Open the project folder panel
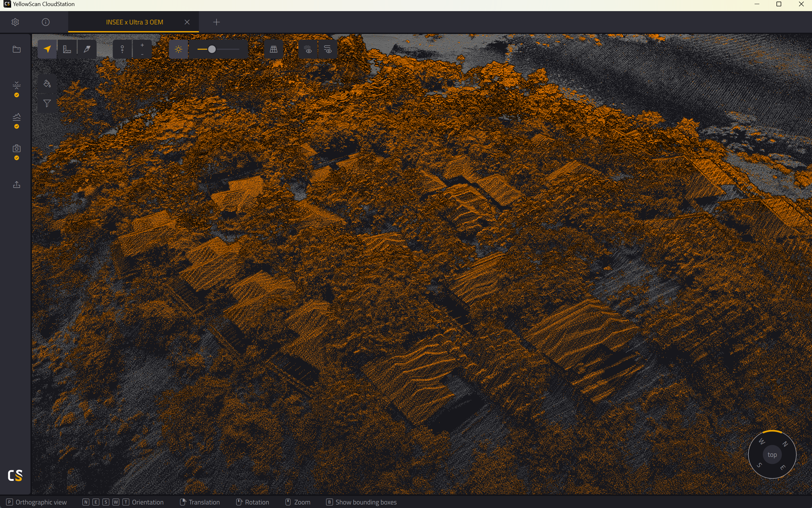 tap(16, 50)
